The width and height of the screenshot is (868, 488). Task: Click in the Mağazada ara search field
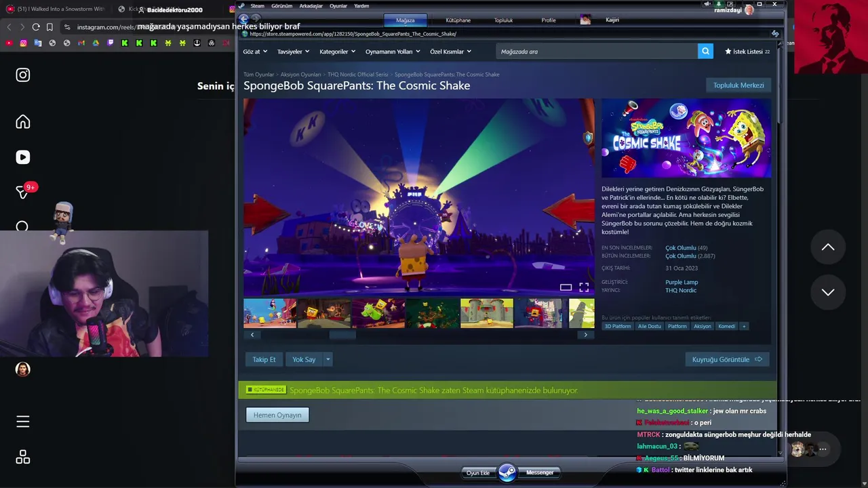point(597,52)
